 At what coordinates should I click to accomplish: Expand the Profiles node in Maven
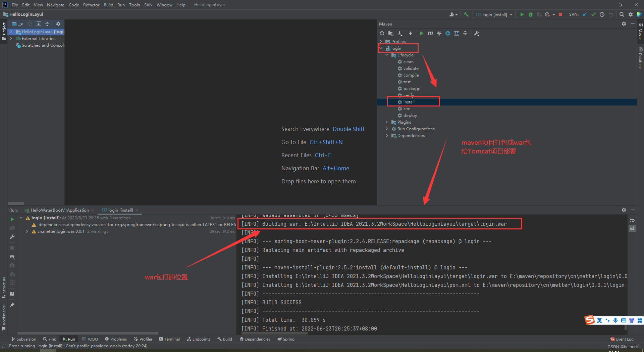click(381, 42)
